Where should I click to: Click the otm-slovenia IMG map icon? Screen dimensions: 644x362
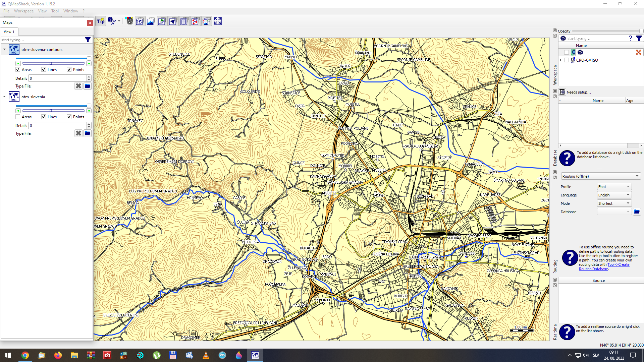[x=14, y=97]
